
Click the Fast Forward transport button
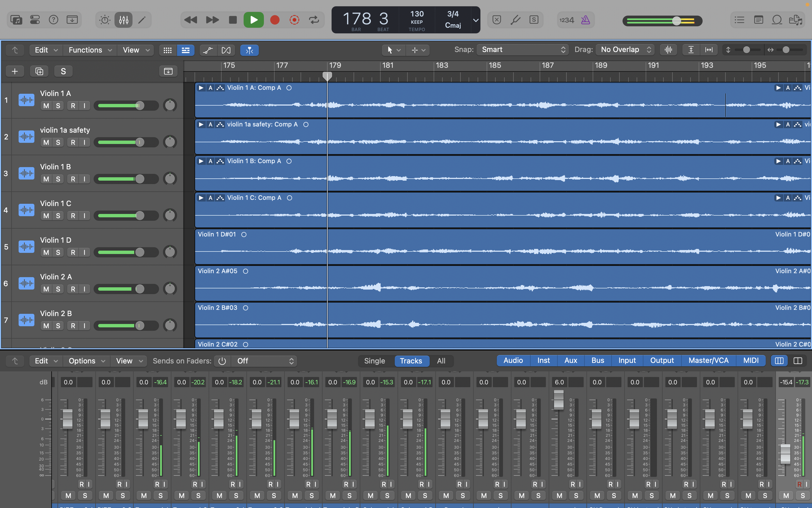(212, 20)
